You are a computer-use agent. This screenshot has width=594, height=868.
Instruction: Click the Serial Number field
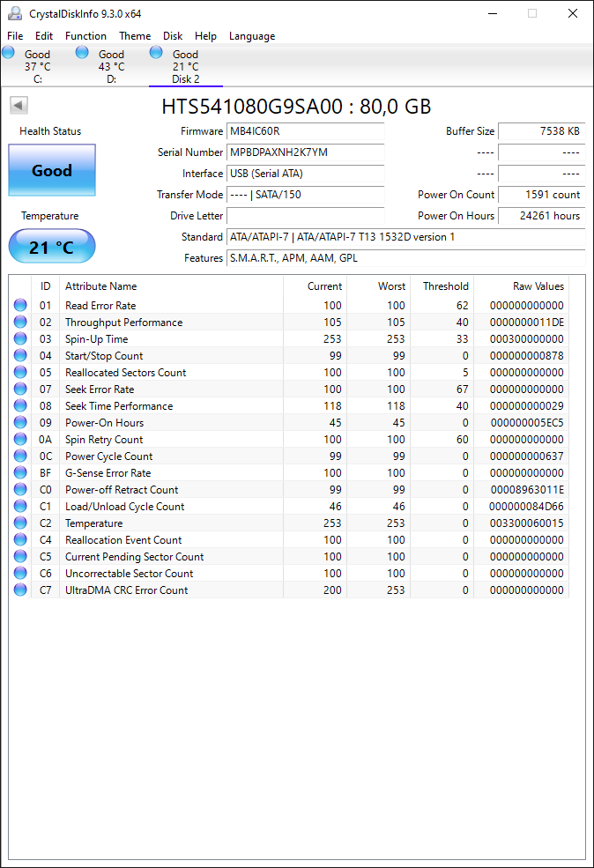pyautogui.click(x=306, y=152)
